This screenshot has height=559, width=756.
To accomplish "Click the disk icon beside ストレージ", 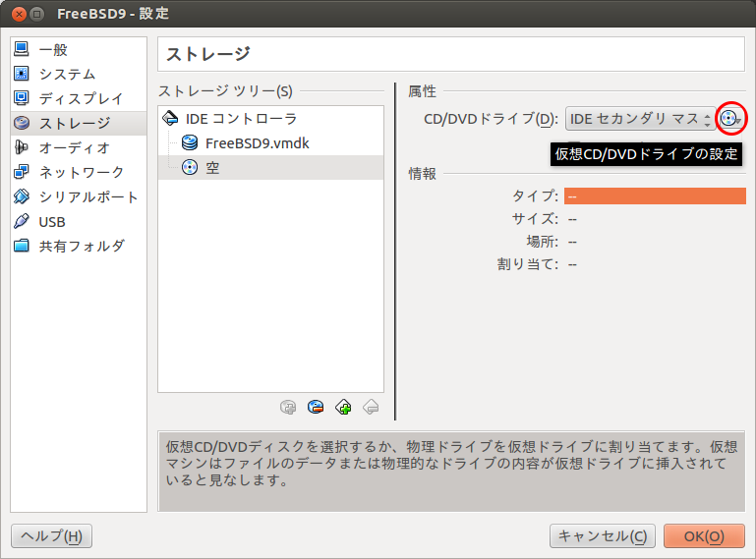I will (22, 123).
